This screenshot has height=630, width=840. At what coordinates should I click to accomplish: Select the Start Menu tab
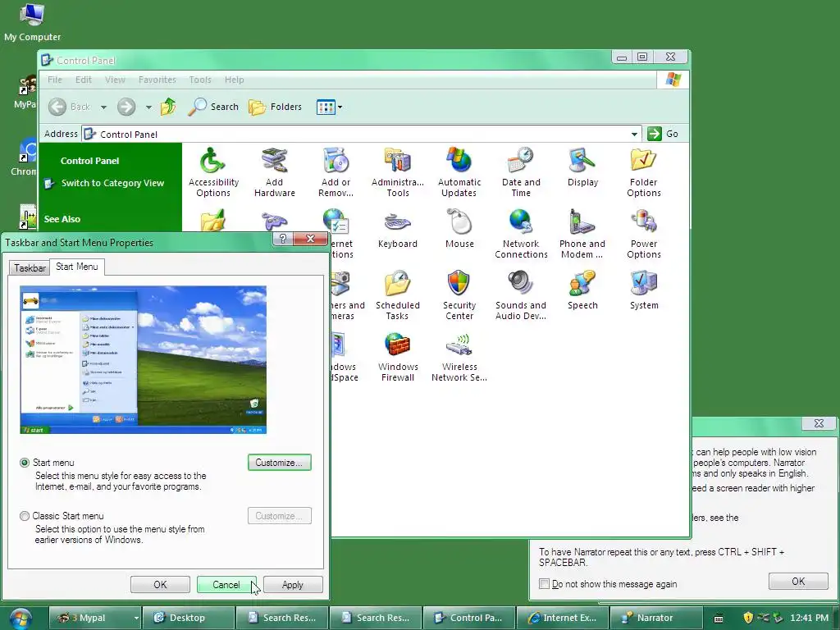[x=76, y=267]
